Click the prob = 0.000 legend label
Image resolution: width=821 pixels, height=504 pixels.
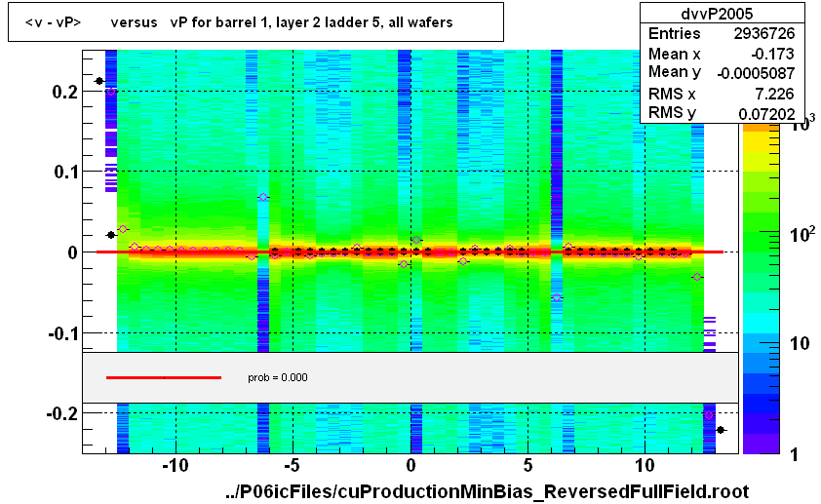click(278, 377)
